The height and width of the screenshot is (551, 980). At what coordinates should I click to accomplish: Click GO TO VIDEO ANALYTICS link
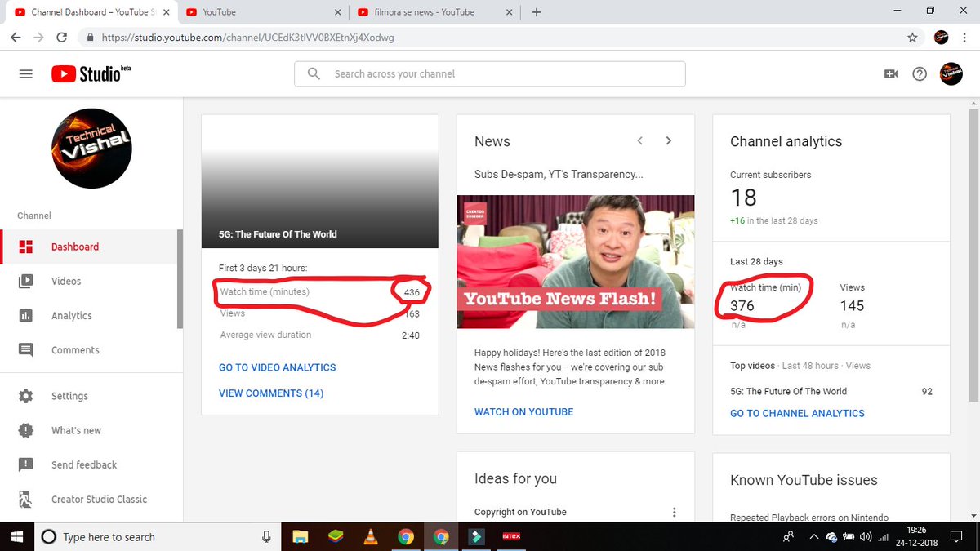point(278,367)
